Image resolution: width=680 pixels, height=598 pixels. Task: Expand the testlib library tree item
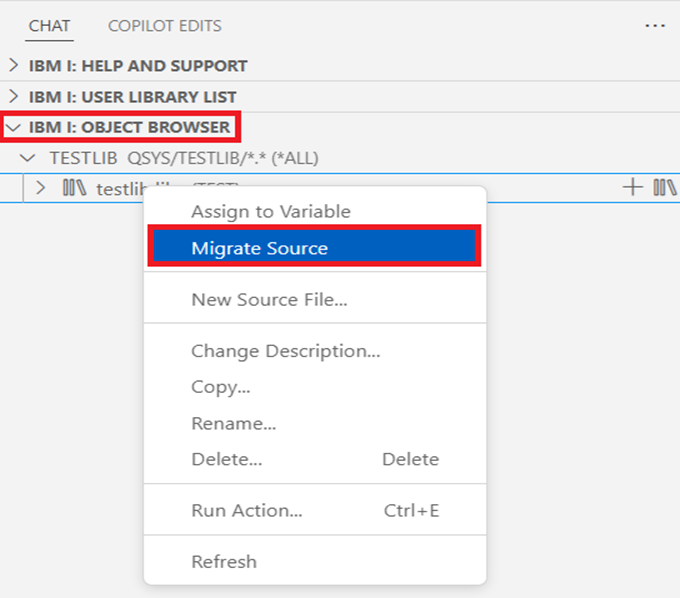(41, 188)
